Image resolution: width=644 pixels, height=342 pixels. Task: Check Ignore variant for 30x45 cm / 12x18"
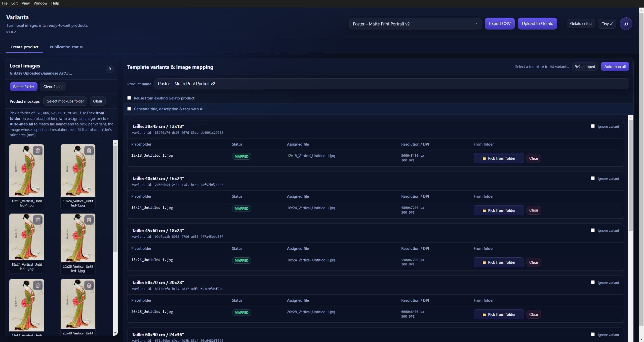click(593, 126)
